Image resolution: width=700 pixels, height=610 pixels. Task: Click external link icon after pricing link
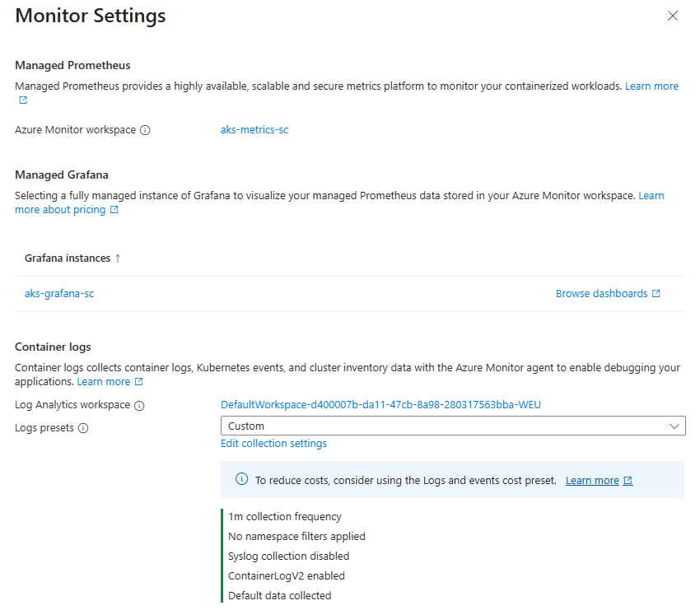coord(114,210)
